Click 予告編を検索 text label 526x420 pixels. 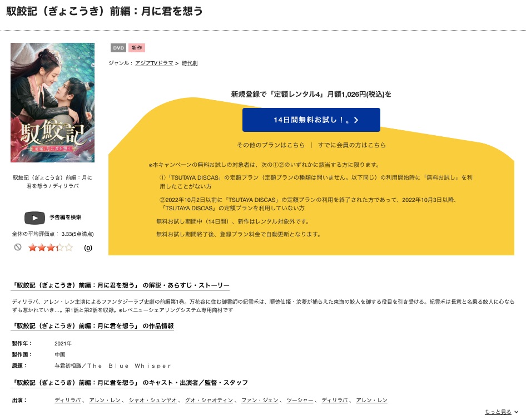pos(66,217)
